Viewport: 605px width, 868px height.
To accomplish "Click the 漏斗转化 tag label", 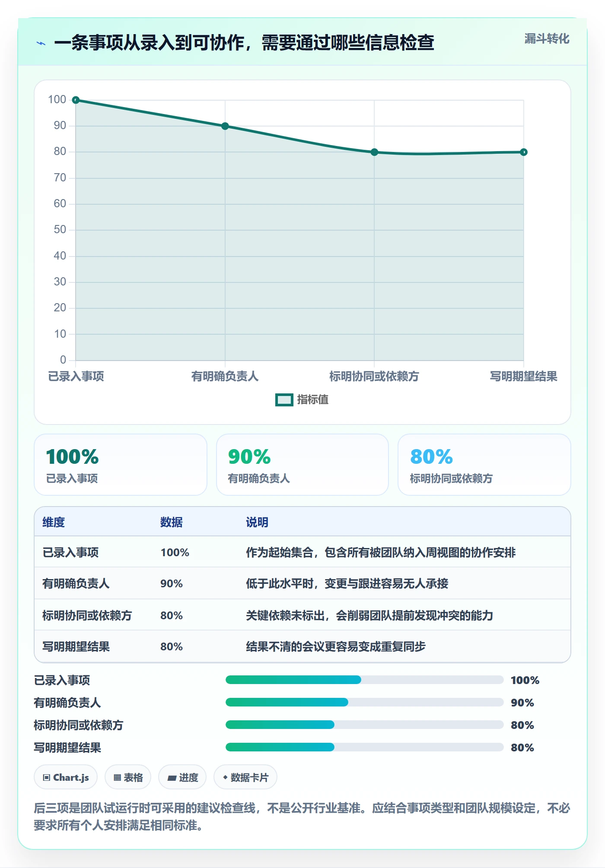I will (x=547, y=39).
